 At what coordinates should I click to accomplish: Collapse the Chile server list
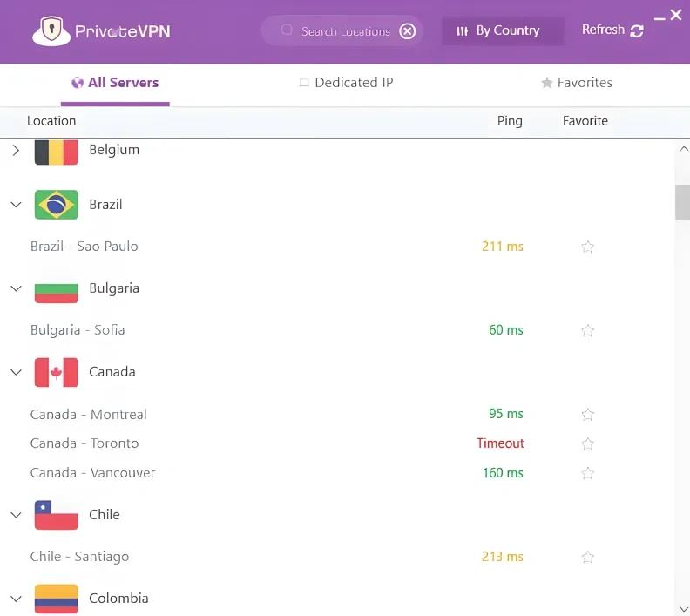point(16,515)
